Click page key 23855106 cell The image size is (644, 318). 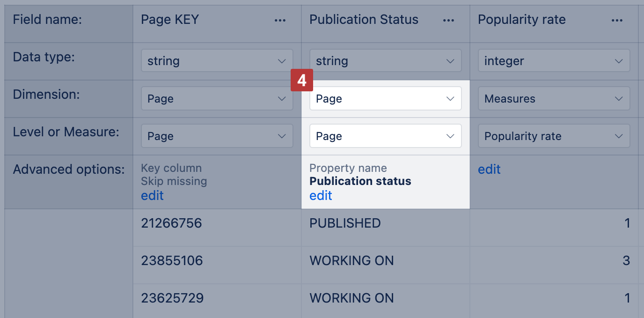click(x=172, y=260)
